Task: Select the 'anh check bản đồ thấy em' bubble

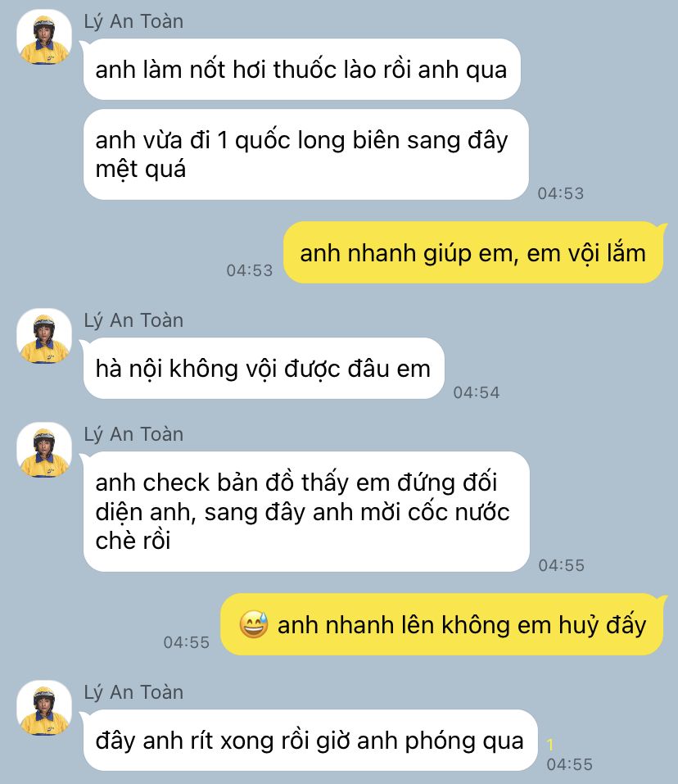Action: click(306, 511)
